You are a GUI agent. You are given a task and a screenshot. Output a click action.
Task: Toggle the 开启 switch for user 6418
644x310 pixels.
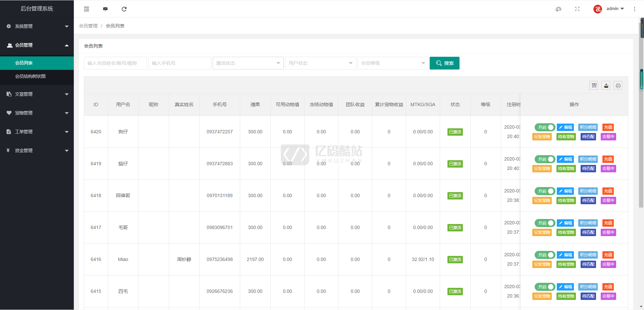coord(545,191)
